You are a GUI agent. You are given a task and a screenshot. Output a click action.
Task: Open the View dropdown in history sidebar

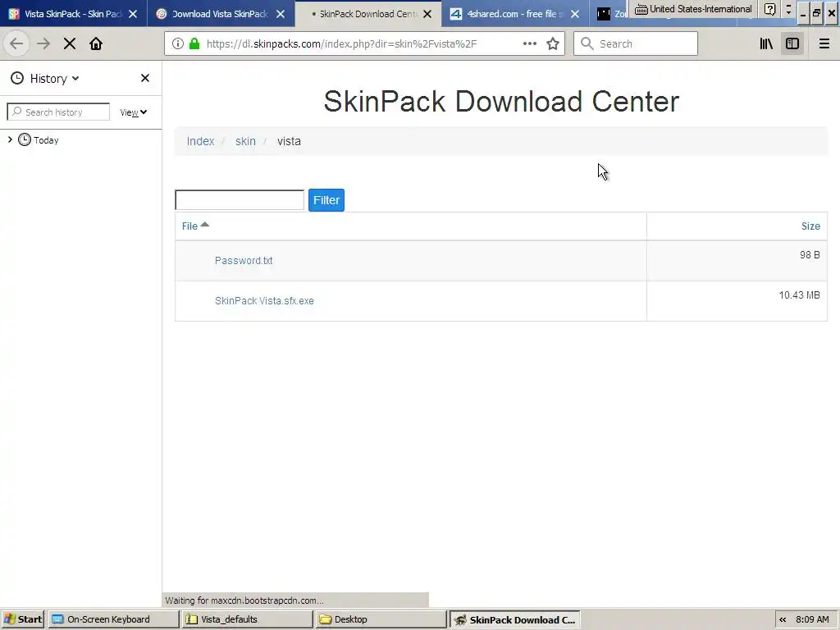[134, 112]
